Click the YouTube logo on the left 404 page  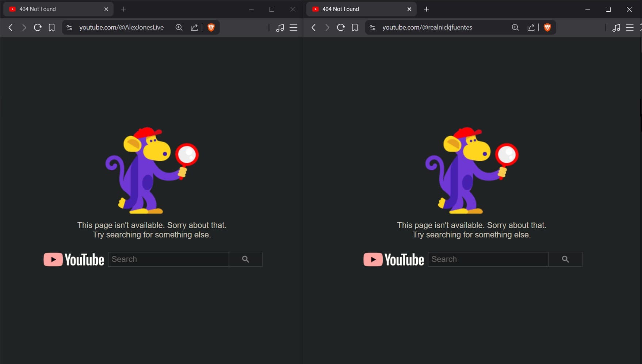[73, 259]
